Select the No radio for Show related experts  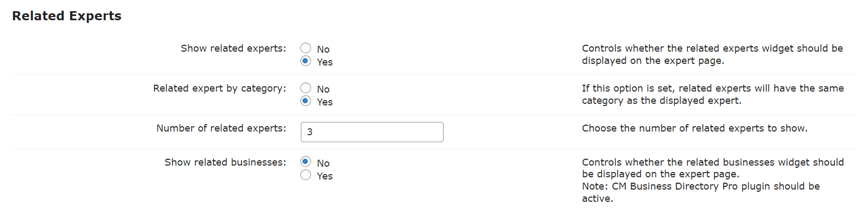(306, 48)
